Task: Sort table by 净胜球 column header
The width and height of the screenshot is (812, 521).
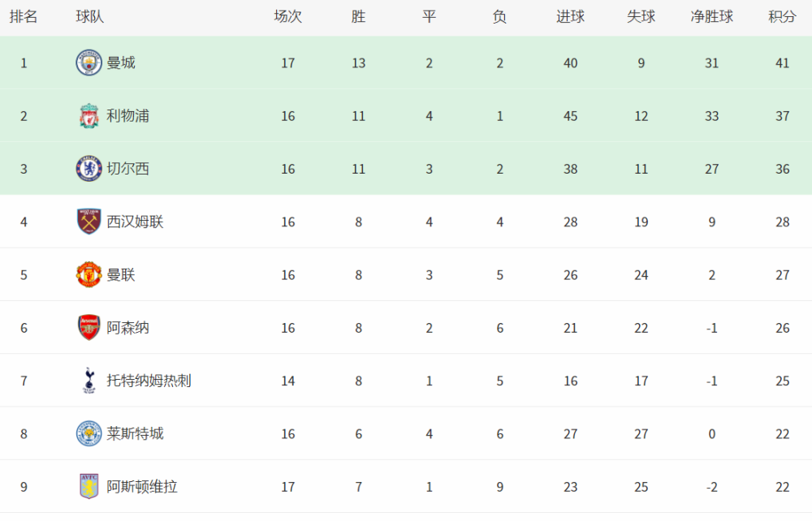Action: tap(711, 16)
